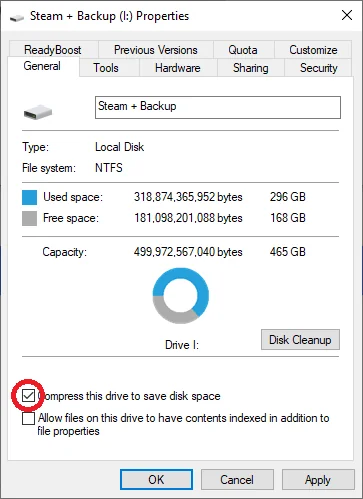The height and width of the screenshot is (499, 363).
Task: Open the Quota tab
Action: coord(243,50)
